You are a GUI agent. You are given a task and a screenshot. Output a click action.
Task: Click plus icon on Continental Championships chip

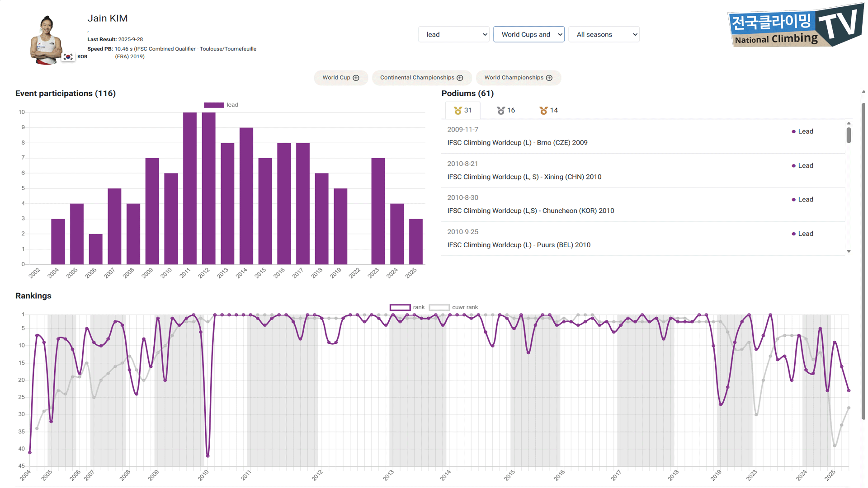coord(460,78)
